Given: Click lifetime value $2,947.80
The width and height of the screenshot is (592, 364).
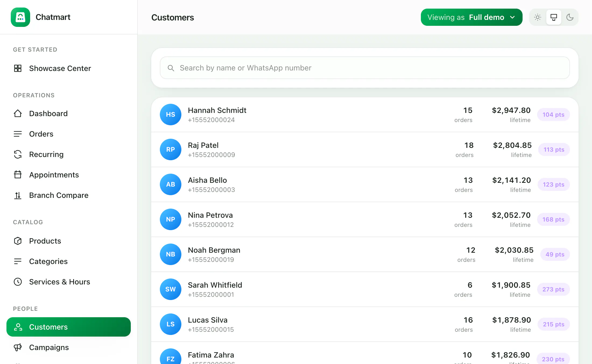Looking at the screenshot, I should (x=511, y=110).
